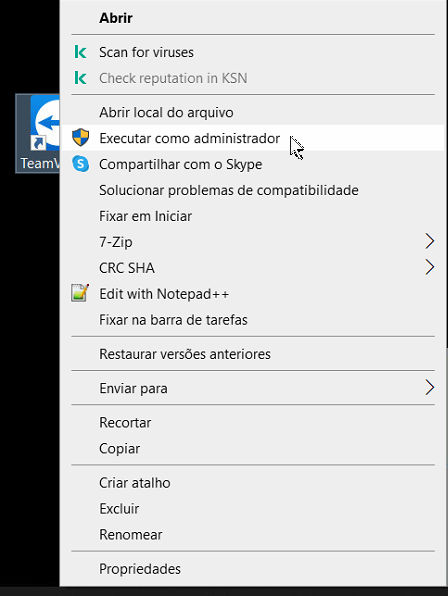The height and width of the screenshot is (596, 448).
Task: Click the Skype icon in the context menu
Action: [81, 164]
